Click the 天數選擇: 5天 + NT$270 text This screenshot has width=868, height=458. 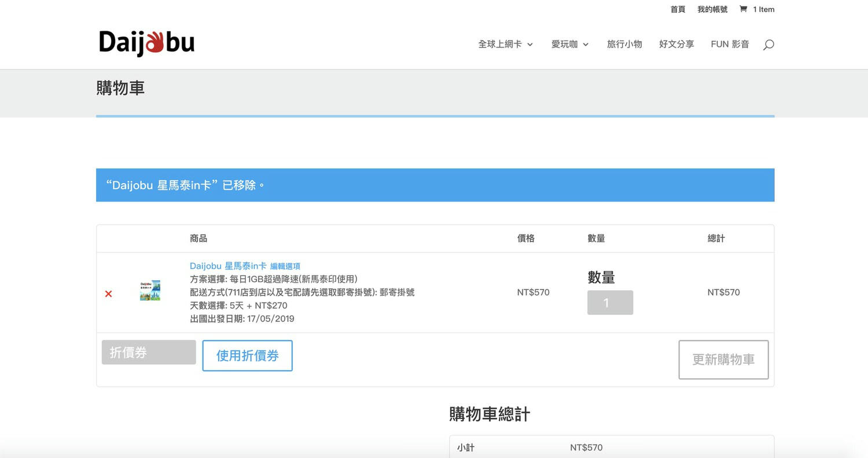point(238,306)
